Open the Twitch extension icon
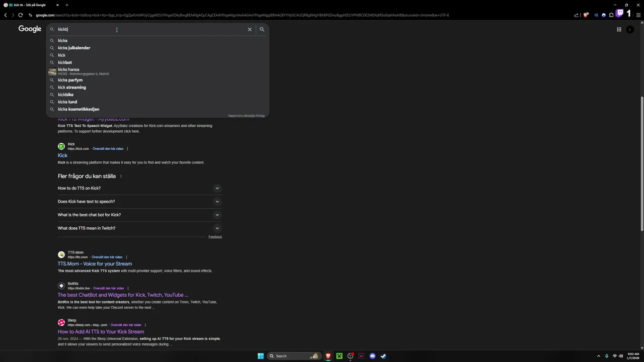The width and height of the screenshot is (644, 362). [x=620, y=14]
